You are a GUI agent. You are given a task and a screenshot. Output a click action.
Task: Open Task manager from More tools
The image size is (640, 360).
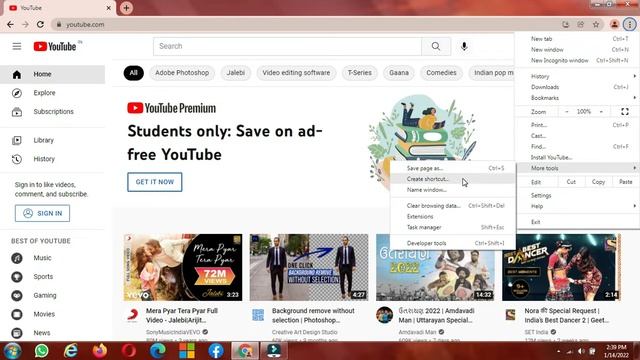[x=452, y=227]
